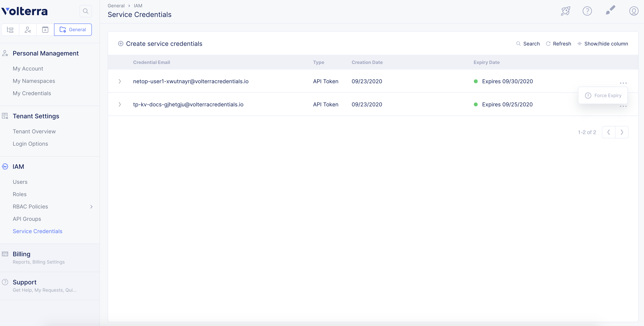Click the Billing card icon in sidebar
This screenshot has height=326, width=644.
tap(5, 254)
